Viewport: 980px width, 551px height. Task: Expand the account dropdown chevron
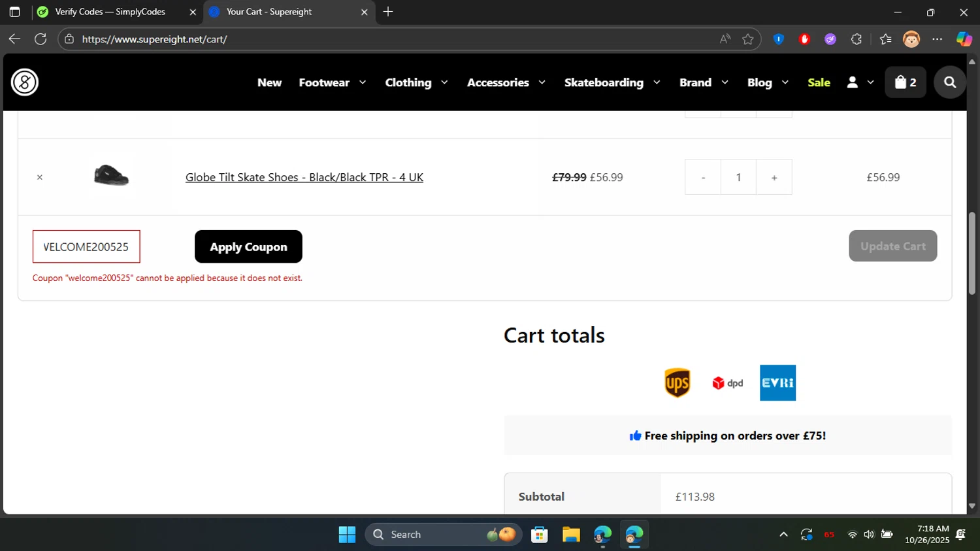click(870, 82)
